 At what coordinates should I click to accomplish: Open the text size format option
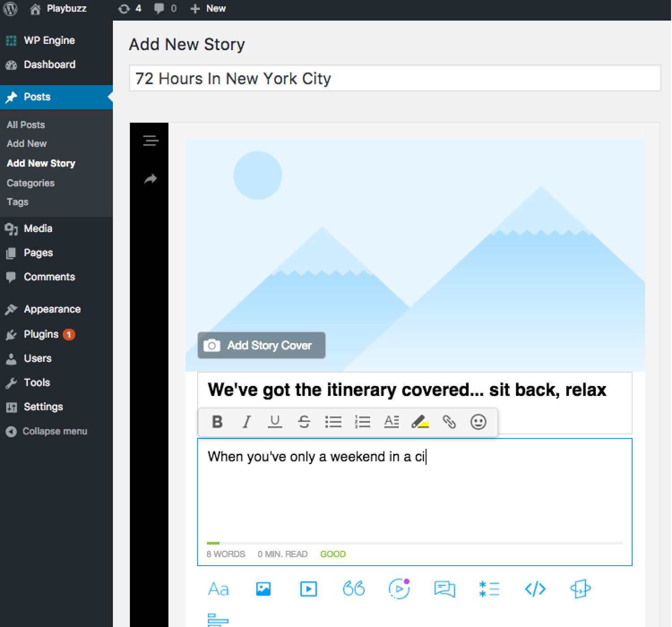391,422
